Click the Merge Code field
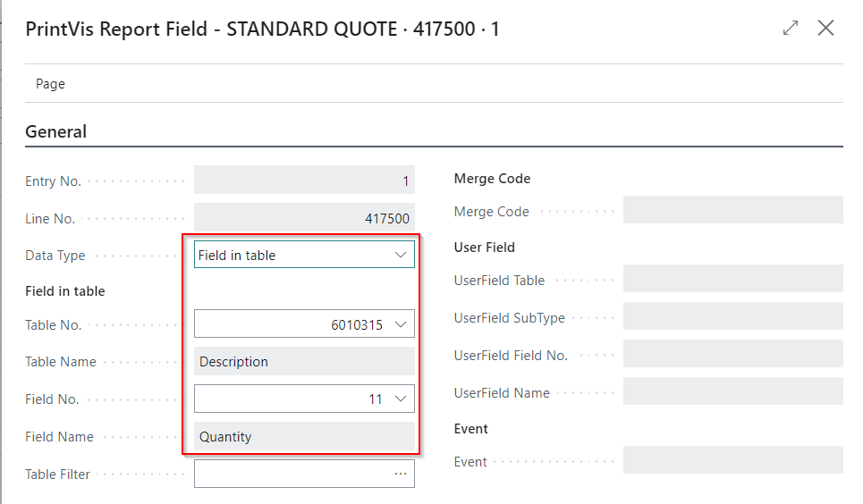 click(732, 211)
